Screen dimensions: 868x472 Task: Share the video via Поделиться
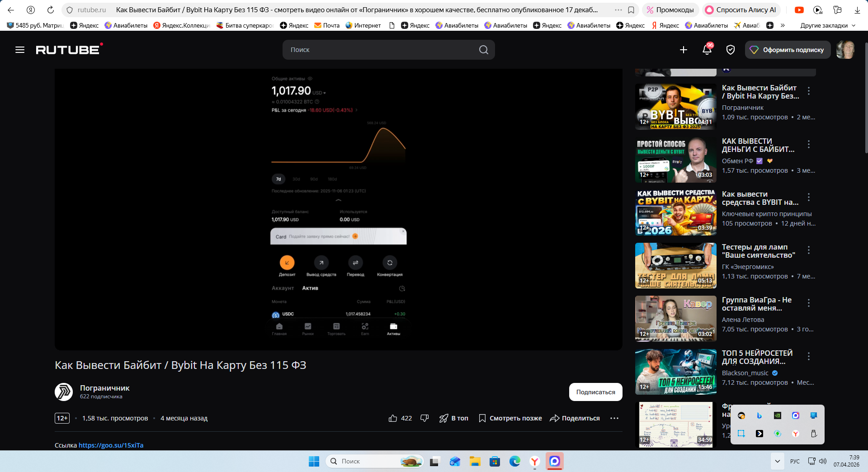[x=575, y=418]
